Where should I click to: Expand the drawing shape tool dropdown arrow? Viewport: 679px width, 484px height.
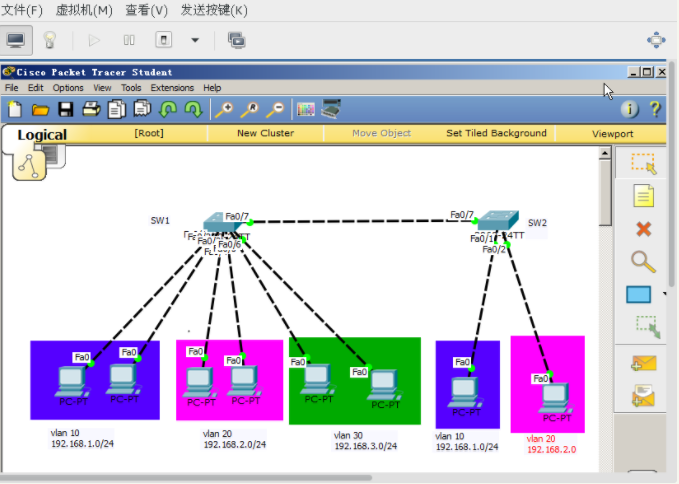coord(664,294)
